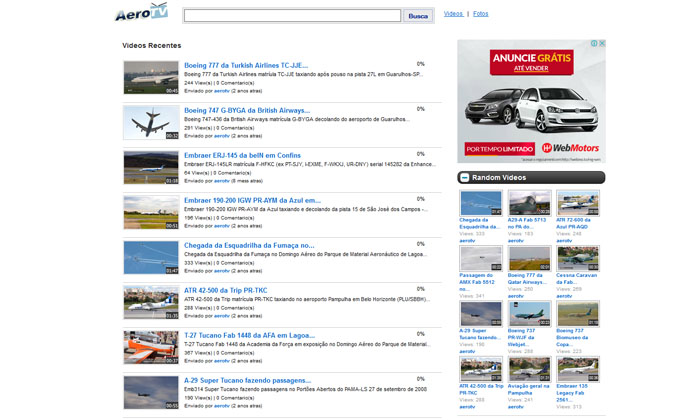700x420 pixels.
Task: Focus the search text field
Action: click(x=292, y=16)
